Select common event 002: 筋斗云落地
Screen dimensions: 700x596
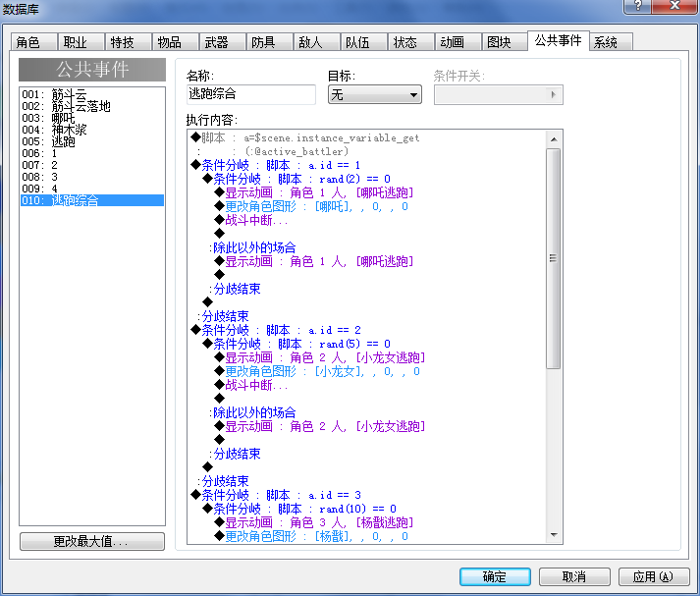[x=92, y=106]
